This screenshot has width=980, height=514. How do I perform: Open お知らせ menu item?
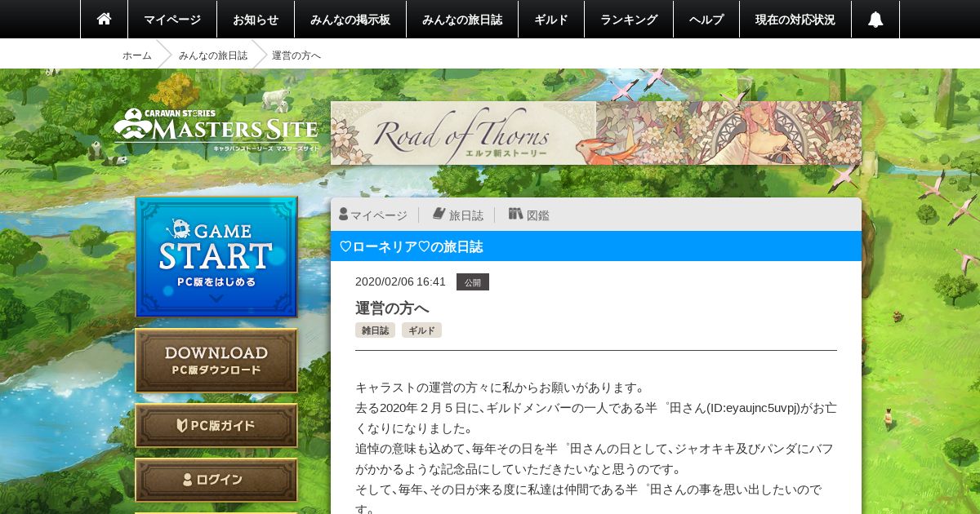(256, 19)
